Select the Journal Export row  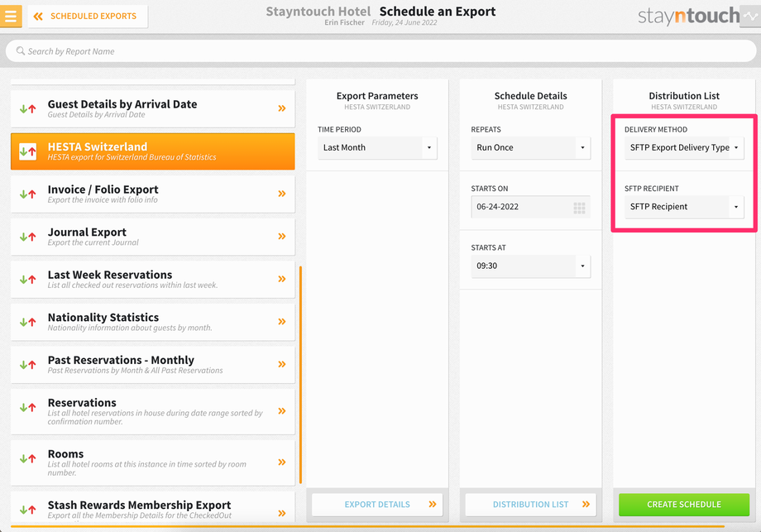click(x=152, y=237)
